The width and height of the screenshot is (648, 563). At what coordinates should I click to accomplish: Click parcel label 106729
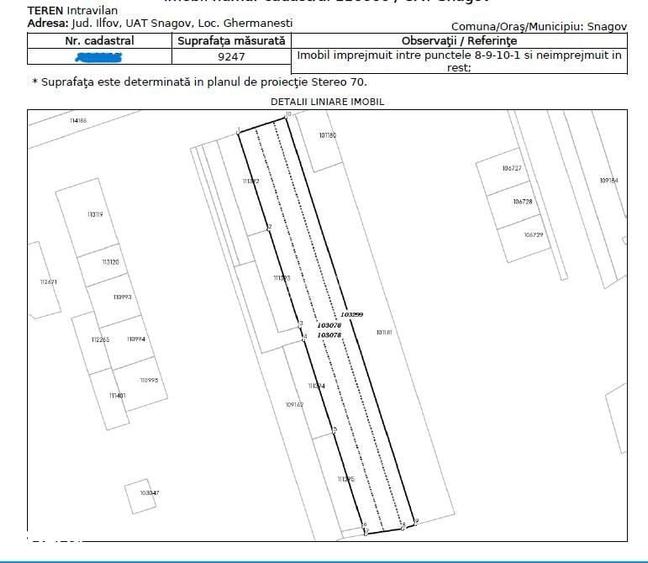point(534,234)
